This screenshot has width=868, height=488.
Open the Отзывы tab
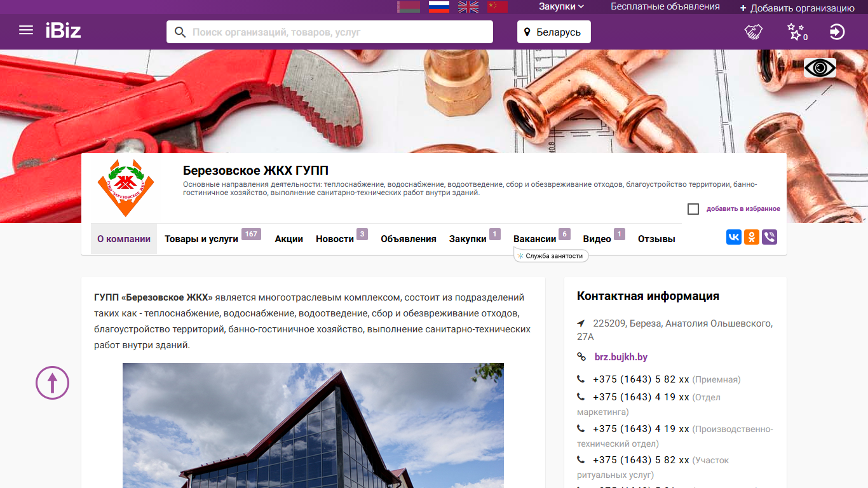656,239
